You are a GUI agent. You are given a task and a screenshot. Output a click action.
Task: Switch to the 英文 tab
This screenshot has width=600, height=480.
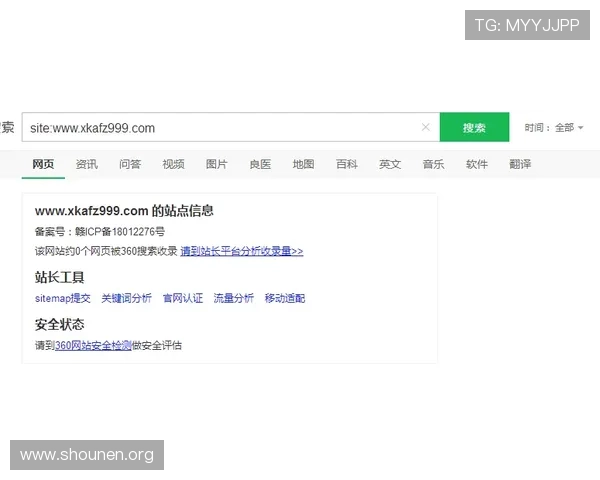(390, 164)
